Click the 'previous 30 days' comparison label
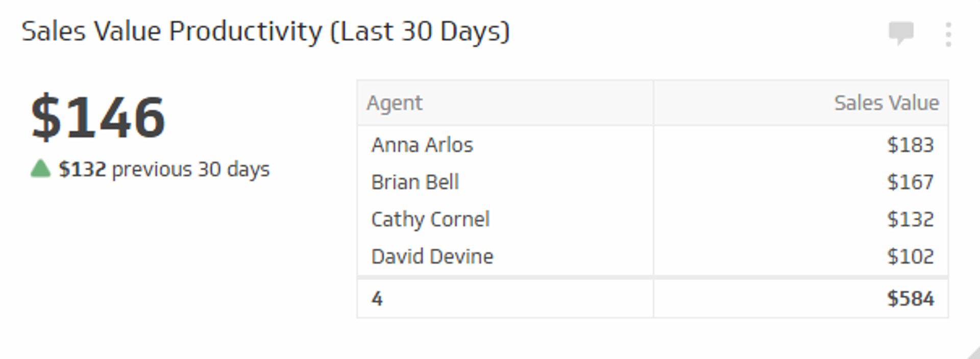The width and height of the screenshot is (980, 359). click(190, 169)
